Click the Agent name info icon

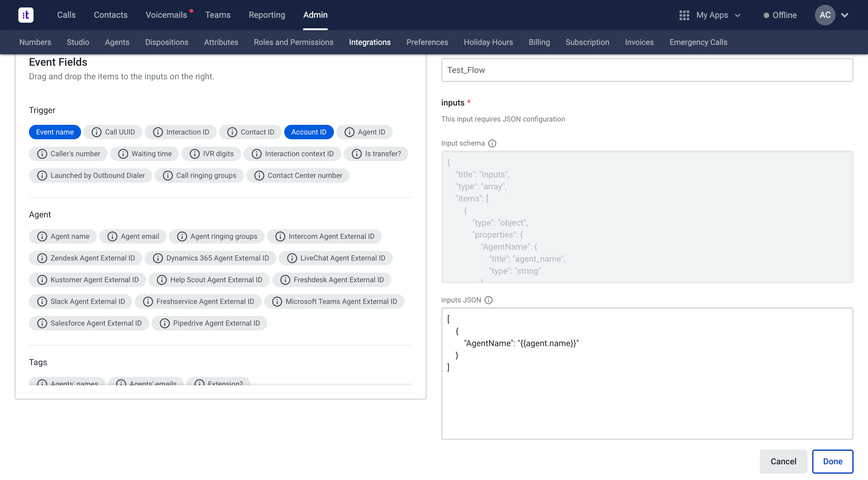[42, 236]
